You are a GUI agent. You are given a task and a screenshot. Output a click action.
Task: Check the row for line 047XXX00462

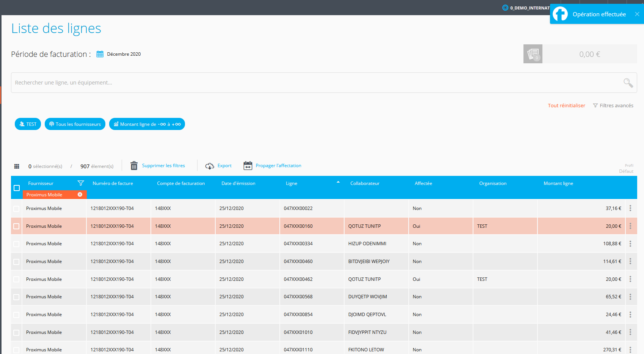tap(16, 279)
